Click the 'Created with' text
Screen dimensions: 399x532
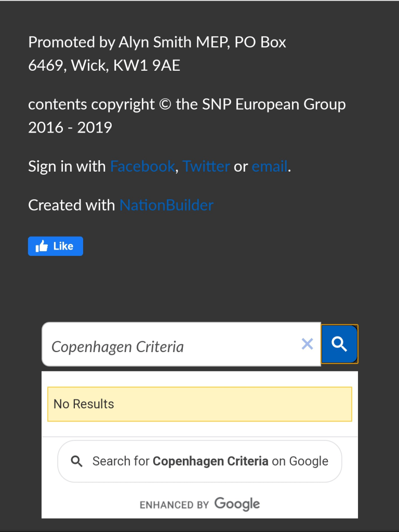pyautogui.click(x=71, y=205)
